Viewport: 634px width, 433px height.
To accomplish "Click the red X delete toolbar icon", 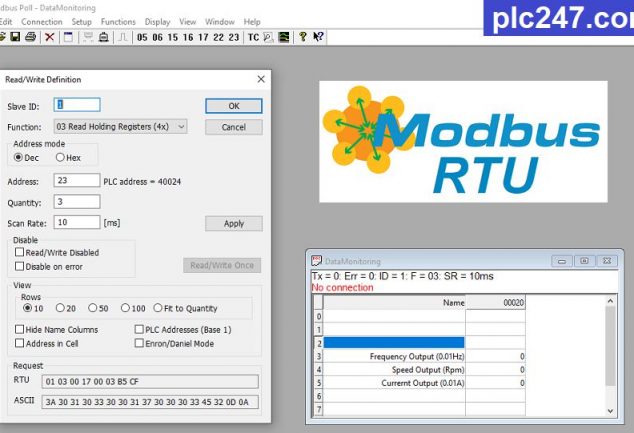I will [x=49, y=37].
